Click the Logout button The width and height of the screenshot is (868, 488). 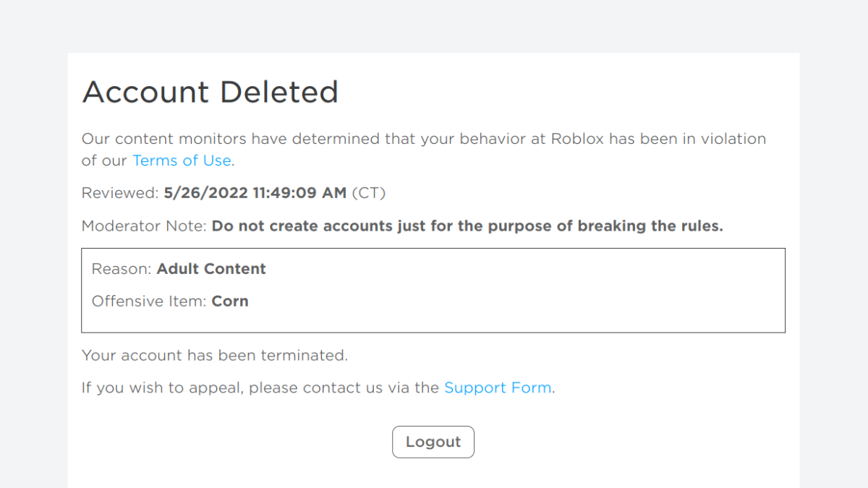[433, 442]
